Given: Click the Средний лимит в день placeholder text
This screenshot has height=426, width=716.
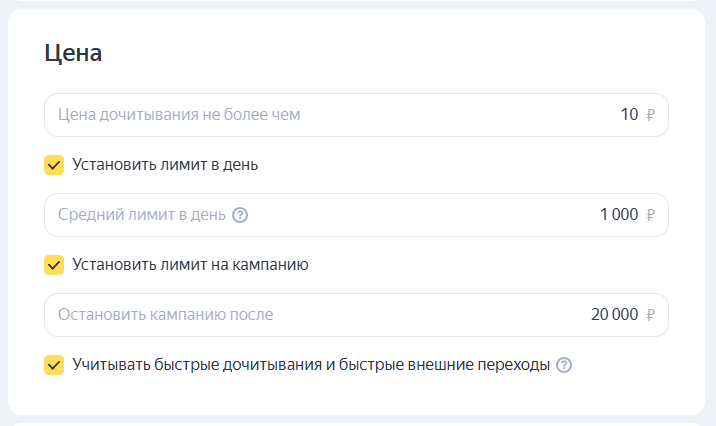Looking at the screenshot, I should pyautogui.click(x=141, y=215).
